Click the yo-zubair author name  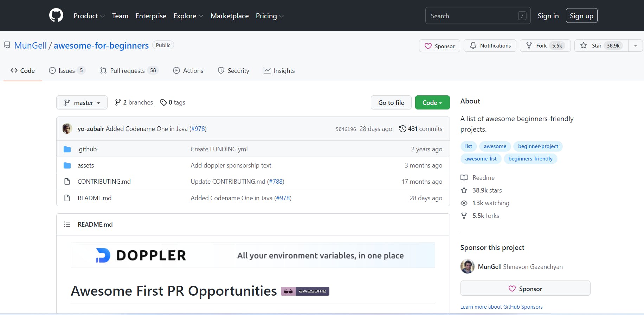pyautogui.click(x=91, y=129)
